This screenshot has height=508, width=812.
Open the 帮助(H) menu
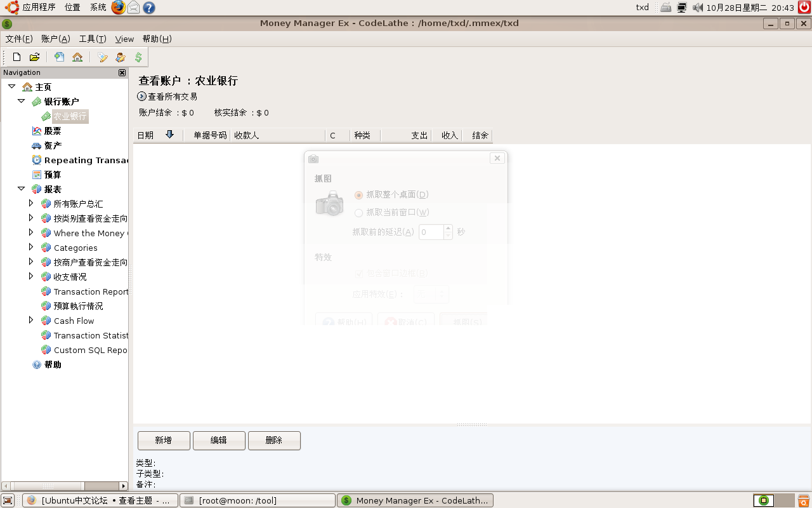[157, 39]
